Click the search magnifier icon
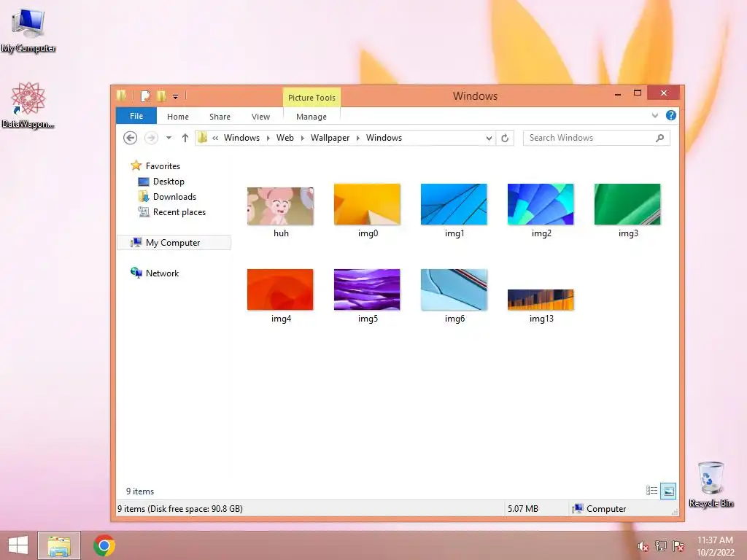This screenshot has height=560, width=747. point(659,138)
